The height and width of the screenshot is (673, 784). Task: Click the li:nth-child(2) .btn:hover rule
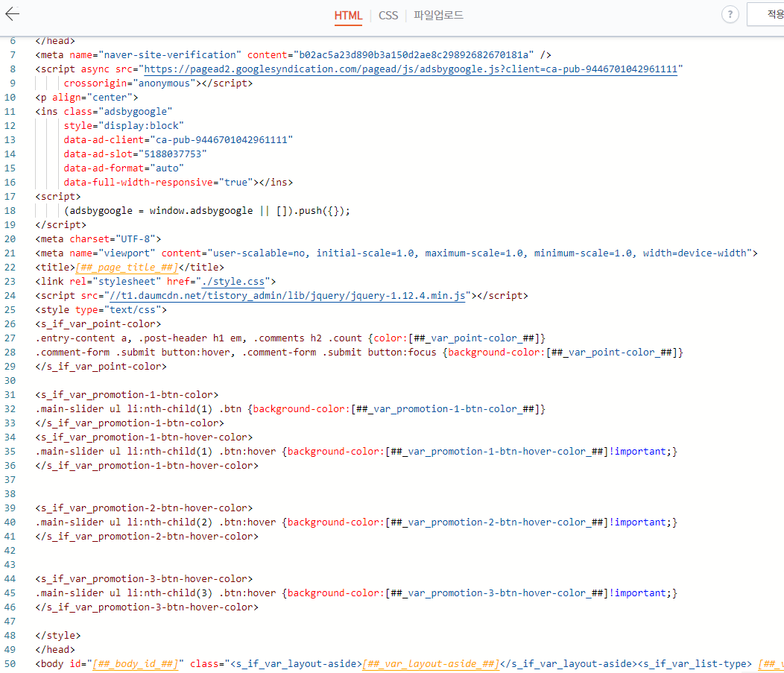point(356,522)
